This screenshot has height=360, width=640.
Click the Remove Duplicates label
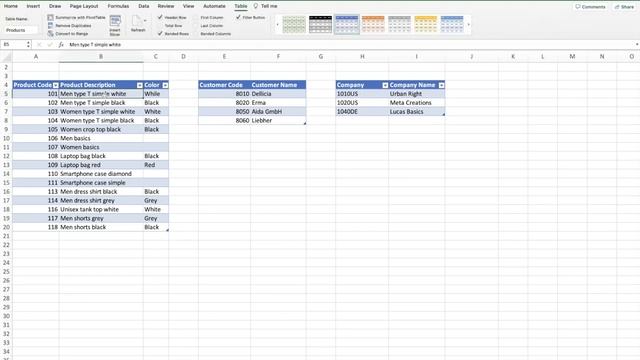click(x=73, y=26)
